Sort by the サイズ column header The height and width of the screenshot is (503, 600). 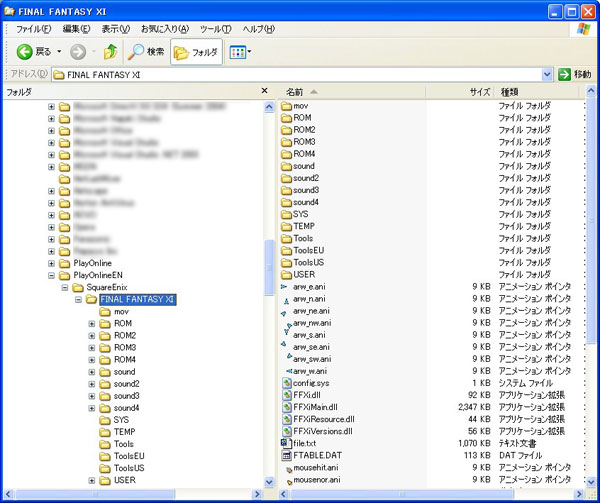click(460, 92)
